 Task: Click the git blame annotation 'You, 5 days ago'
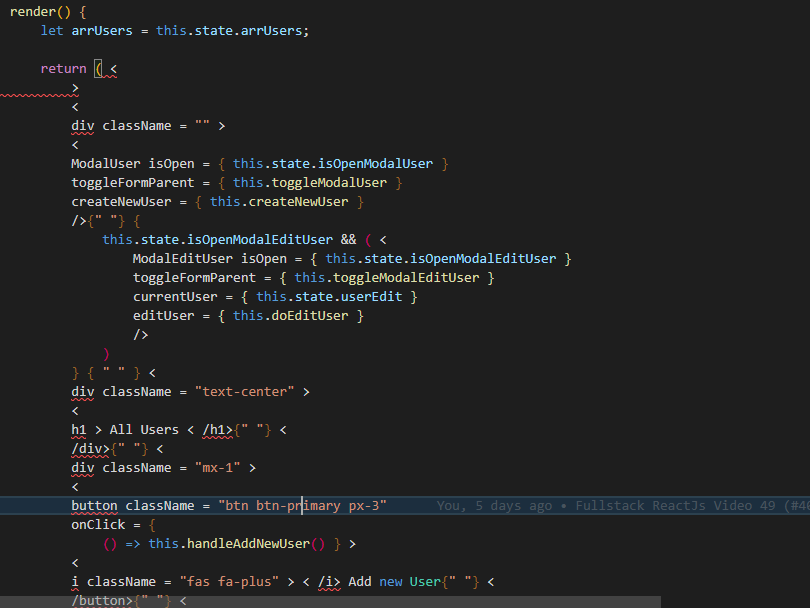495,506
